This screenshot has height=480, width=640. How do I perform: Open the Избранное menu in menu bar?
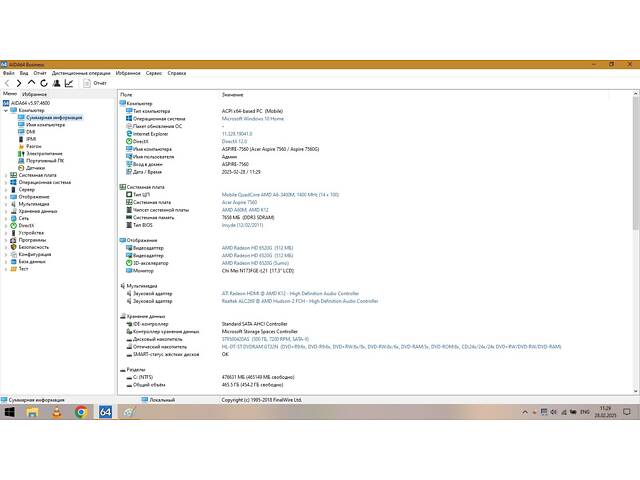tap(128, 73)
